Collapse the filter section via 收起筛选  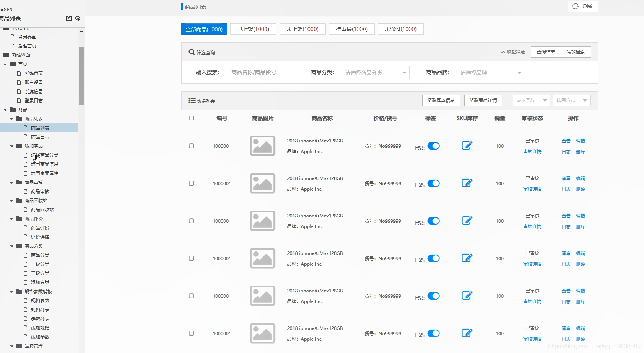[513, 52]
